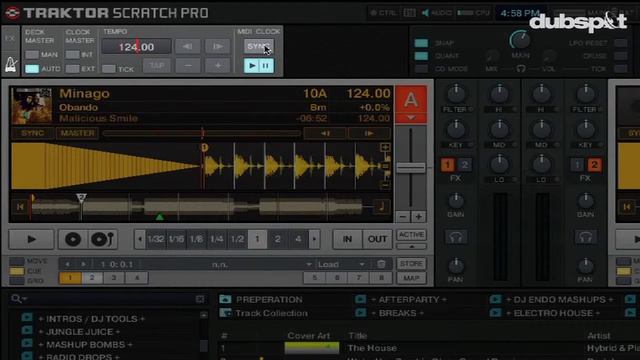Toggle CD MODE option
Screen dimensions: 640x360
[x=421, y=69]
